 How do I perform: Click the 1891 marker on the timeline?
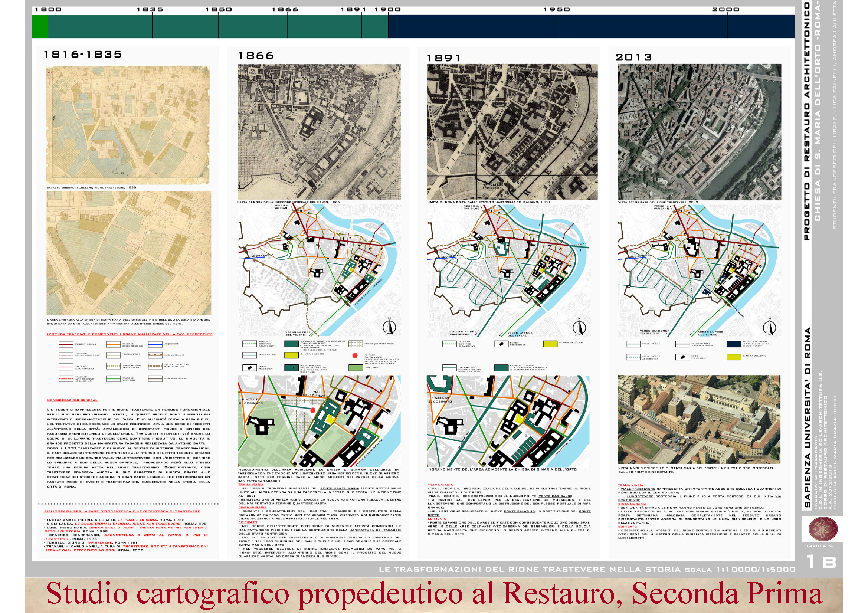pyautogui.click(x=354, y=9)
